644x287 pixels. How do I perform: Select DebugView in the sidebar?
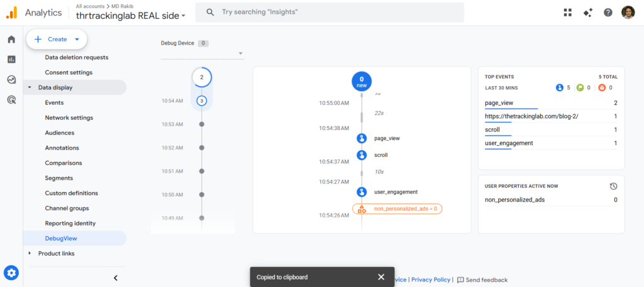pos(61,238)
